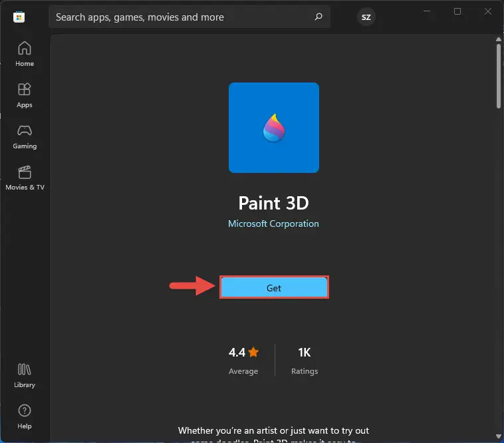504x443 pixels.
Task: Open the Microsoft Corporation publisher link
Action: [x=273, y=223]
